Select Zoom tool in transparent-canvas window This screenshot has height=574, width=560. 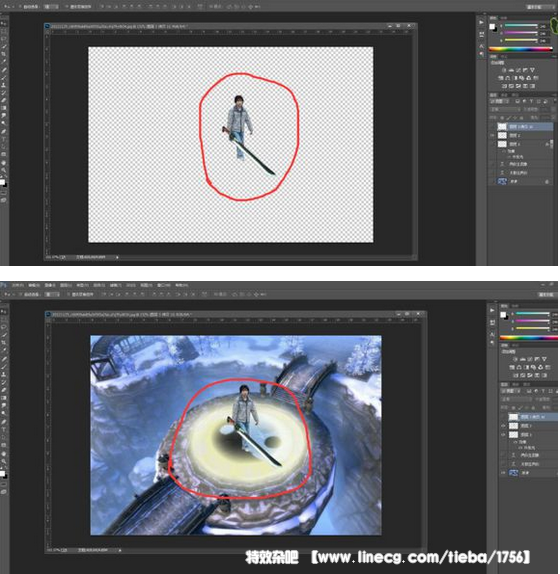click(4, 170)
